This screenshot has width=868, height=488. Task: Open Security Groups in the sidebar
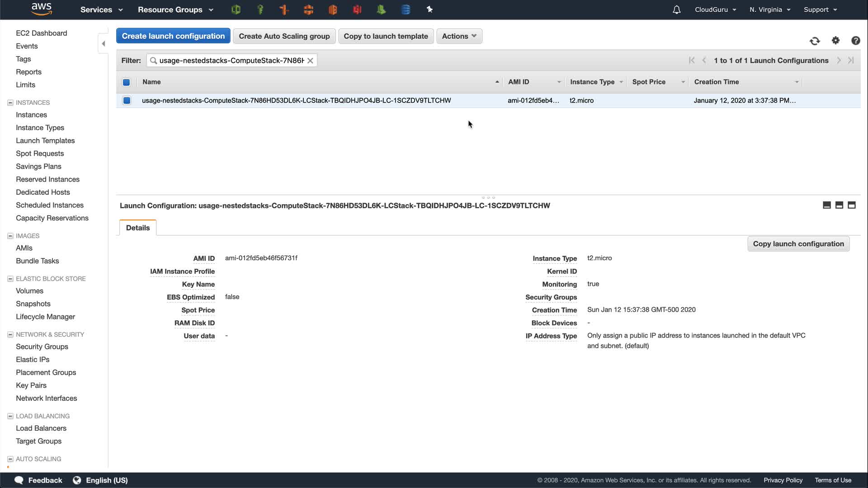click(42, 347)
